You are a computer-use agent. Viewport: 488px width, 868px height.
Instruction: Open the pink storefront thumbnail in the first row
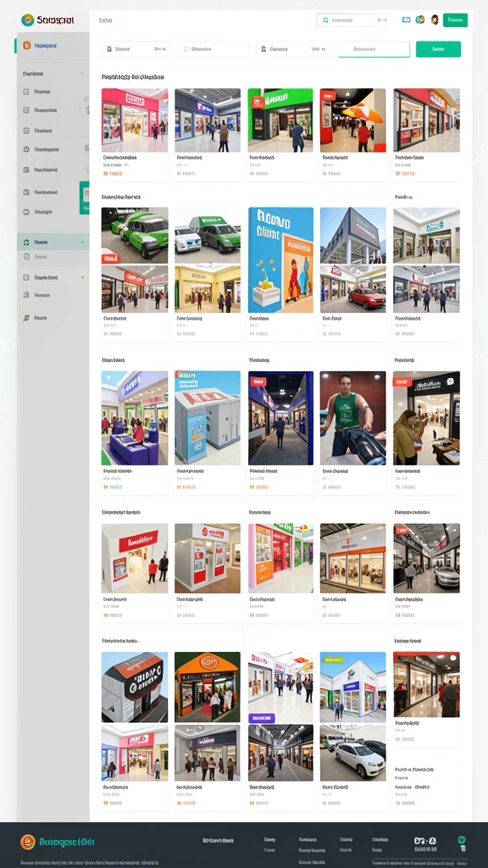[135, 120]
